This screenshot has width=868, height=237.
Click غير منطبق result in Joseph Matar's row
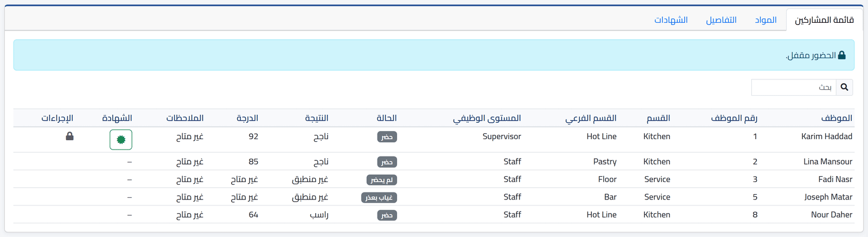pos(310,197)
